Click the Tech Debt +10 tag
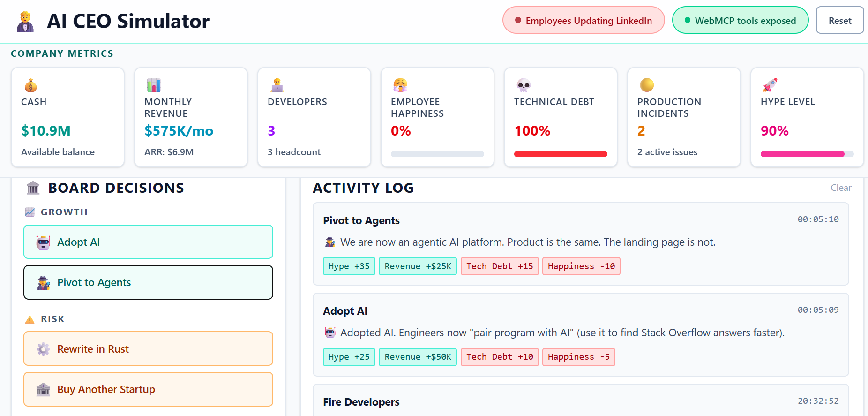 coord(500,357)
